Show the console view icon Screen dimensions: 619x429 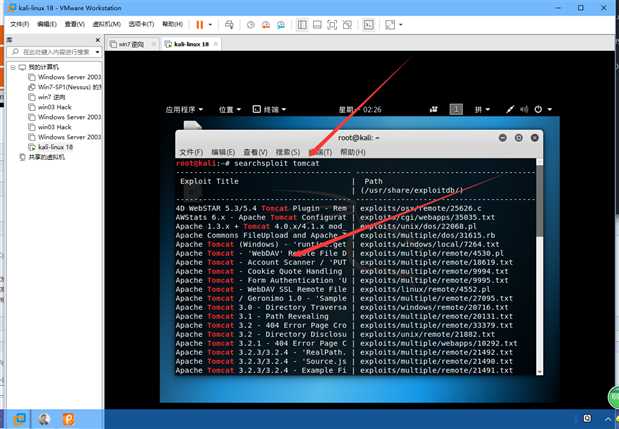coord(368,25)
